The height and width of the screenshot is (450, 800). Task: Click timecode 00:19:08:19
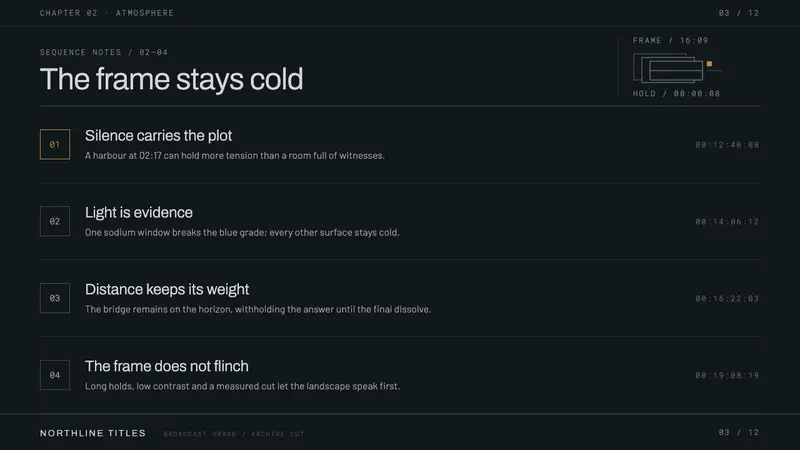tap(727, 376)
